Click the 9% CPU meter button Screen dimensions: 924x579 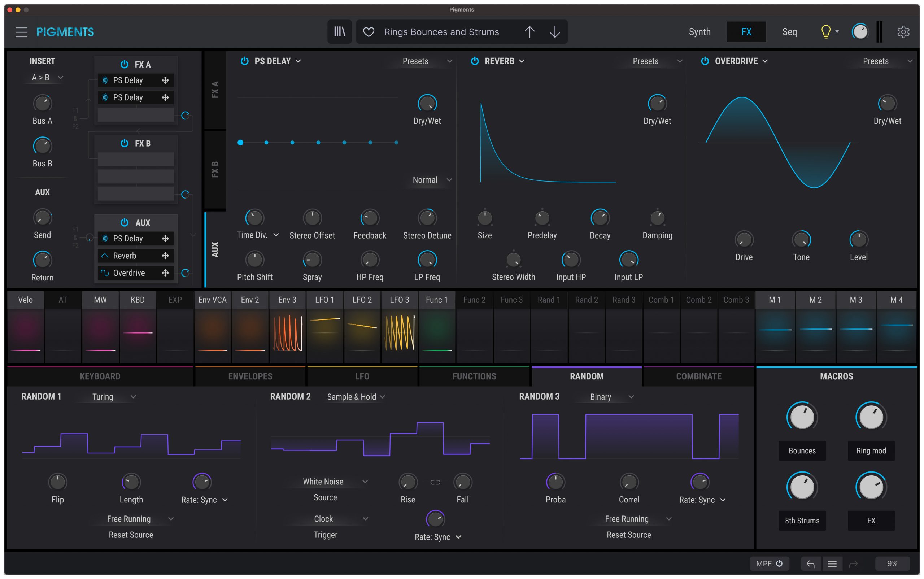coord(892,564)
